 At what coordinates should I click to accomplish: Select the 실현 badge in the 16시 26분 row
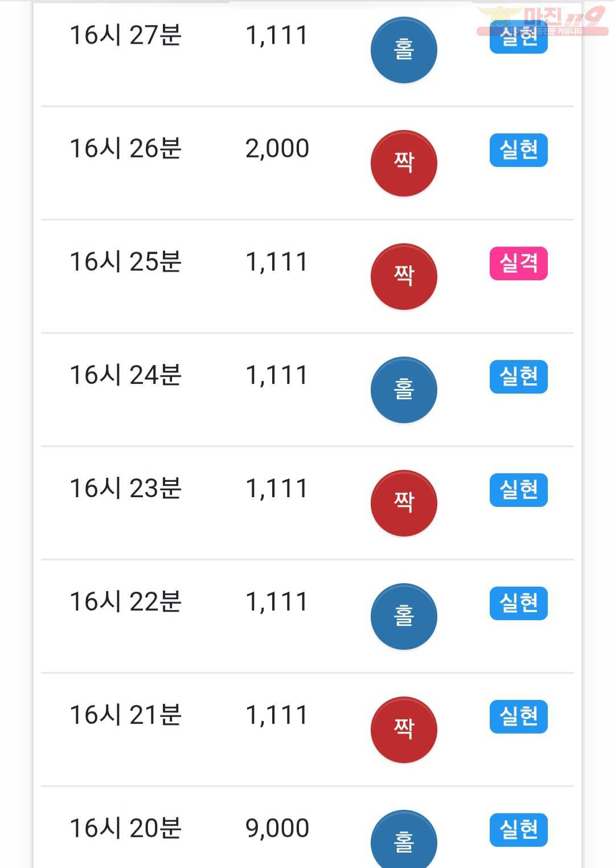pos(519,150)
